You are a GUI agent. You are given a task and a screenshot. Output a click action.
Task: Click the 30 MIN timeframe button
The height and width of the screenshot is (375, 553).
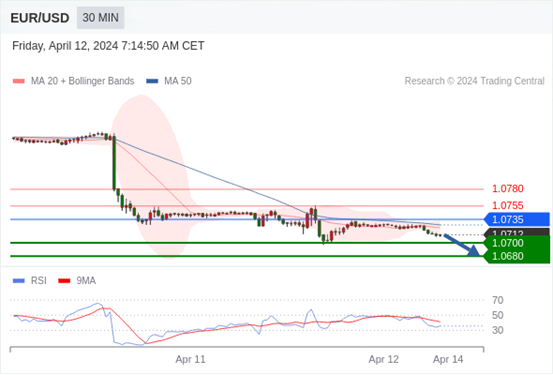pos(101,18)
